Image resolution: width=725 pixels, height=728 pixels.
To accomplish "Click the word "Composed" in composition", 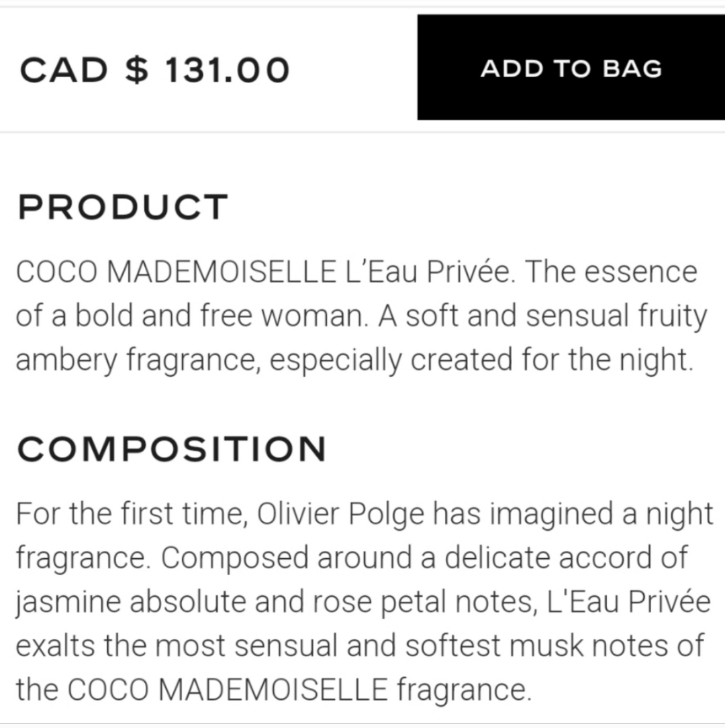I will coord(234,558).
